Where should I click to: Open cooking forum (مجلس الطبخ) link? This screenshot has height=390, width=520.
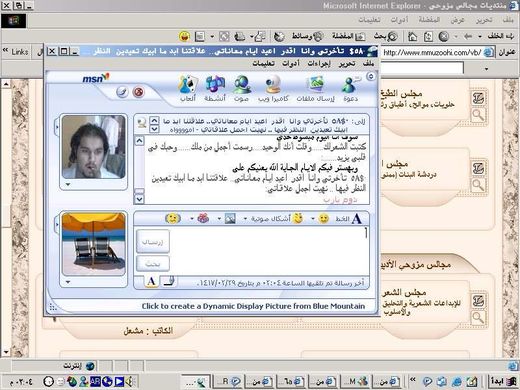pos(402,94)
